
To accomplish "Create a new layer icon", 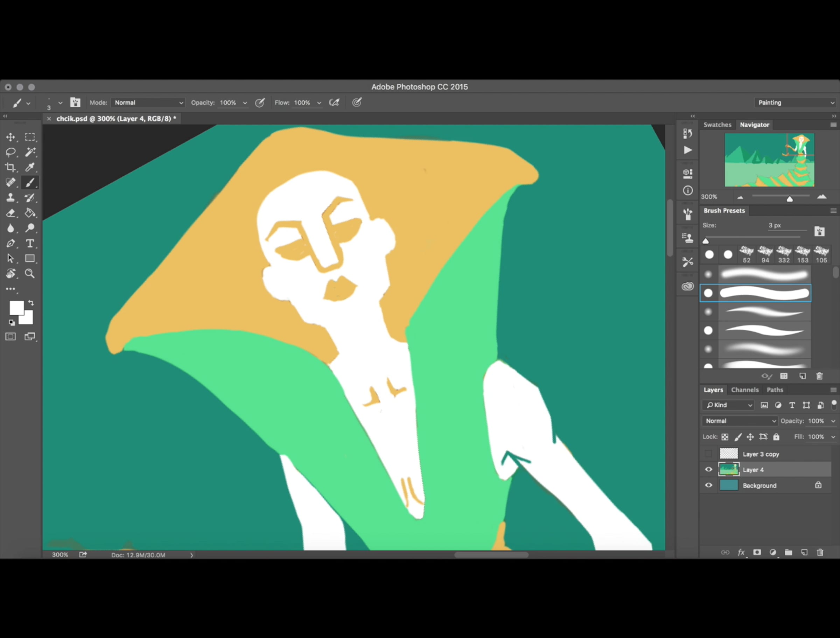I will (804, 553).
